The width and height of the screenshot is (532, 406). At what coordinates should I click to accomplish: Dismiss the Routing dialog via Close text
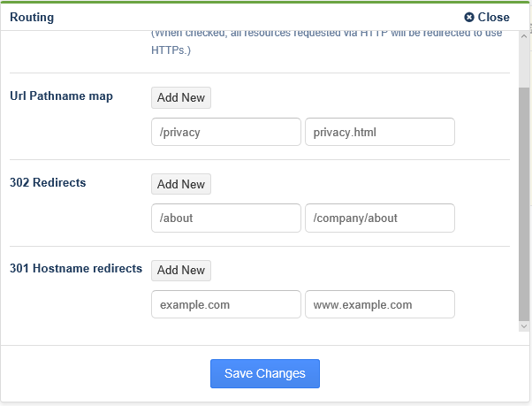pyautogui.click(x=493, y=17)
